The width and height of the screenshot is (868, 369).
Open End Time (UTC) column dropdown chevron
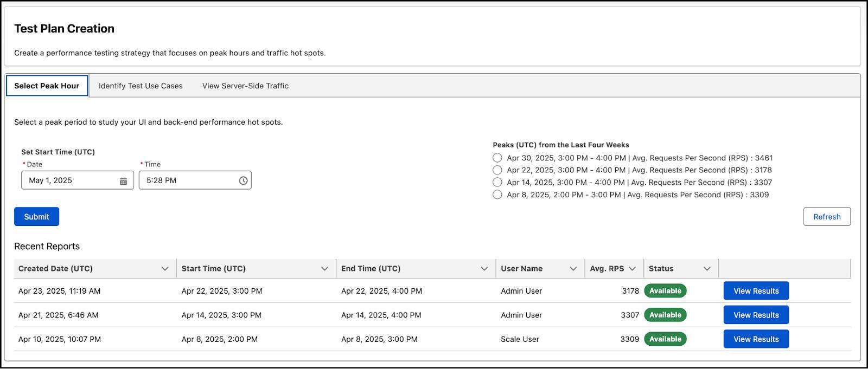484,269
